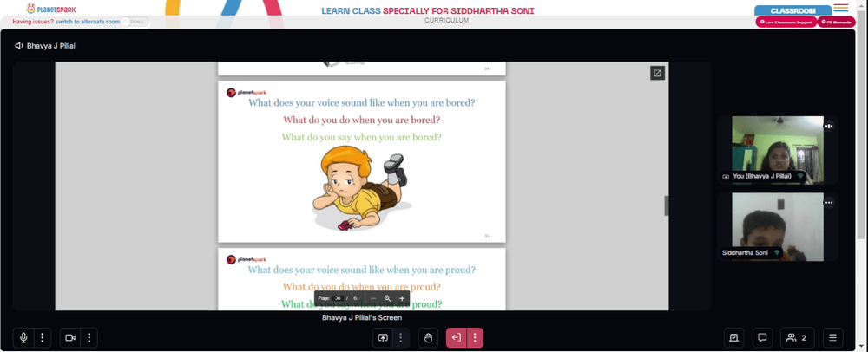
Task: Show the participants list
Action: [x=797, y=337]
